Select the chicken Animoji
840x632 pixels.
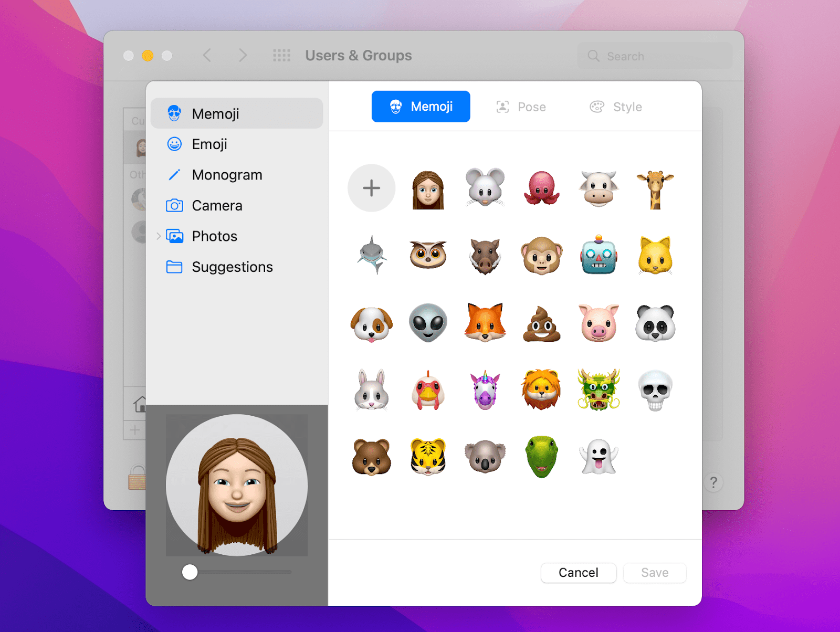[428, 390]
